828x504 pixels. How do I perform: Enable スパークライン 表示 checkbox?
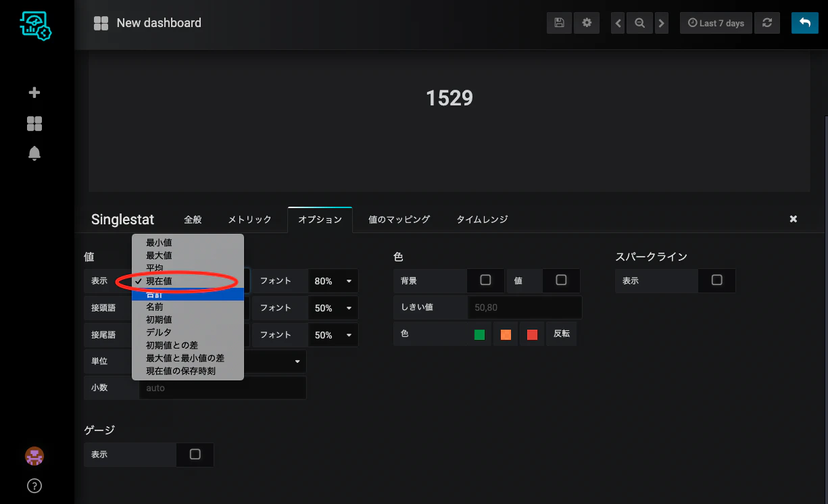717,280
